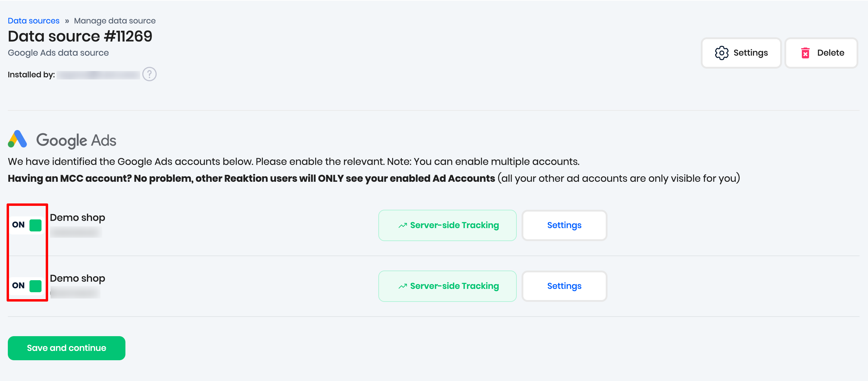868x381 pixels.
Task: Select the first Demo shop account name
Action: point(78,218)
